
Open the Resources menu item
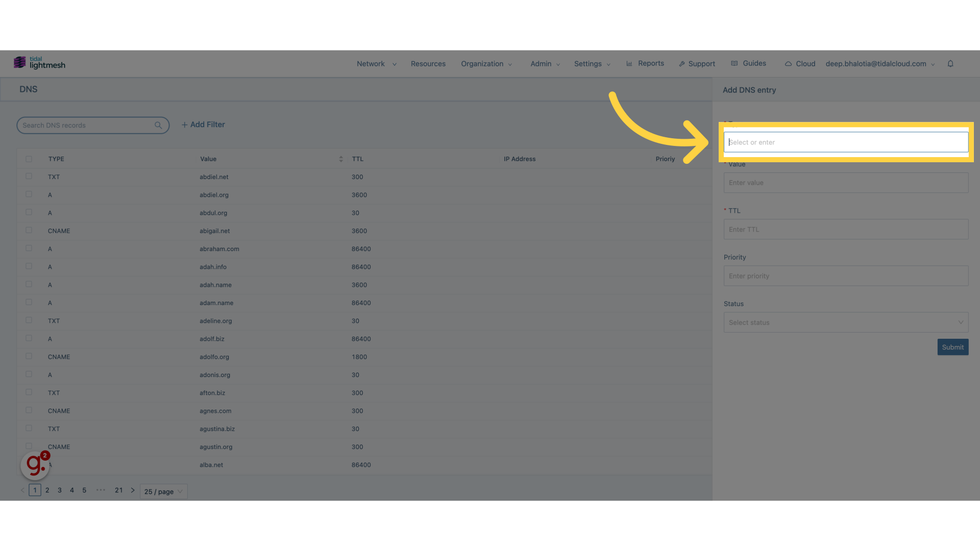tap(428, 64)
